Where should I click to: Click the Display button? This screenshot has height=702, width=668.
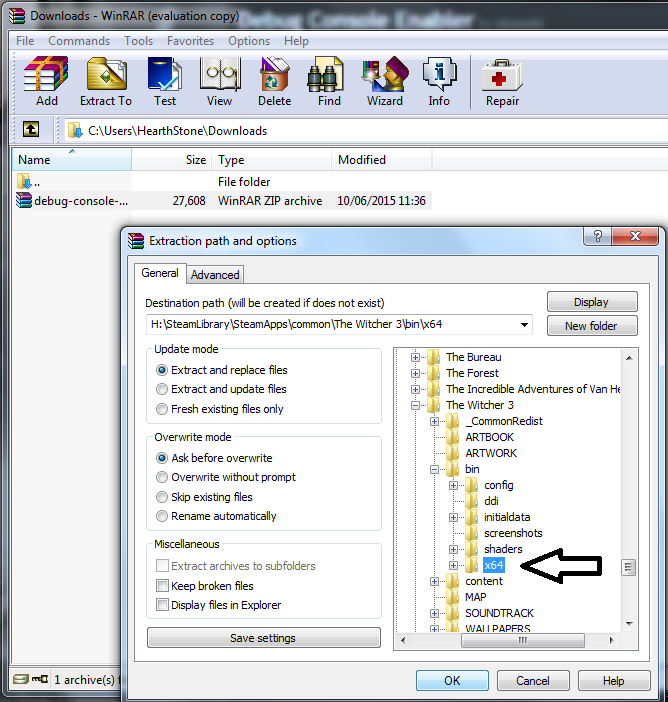[592, 302]
